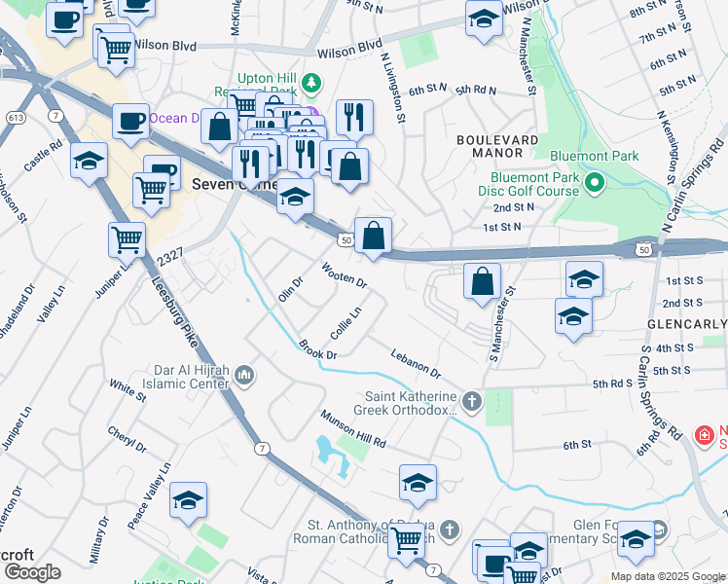728x584 pixels.
Task: Click the Leesburg Pike road label
Action: (x=175, y=311)
